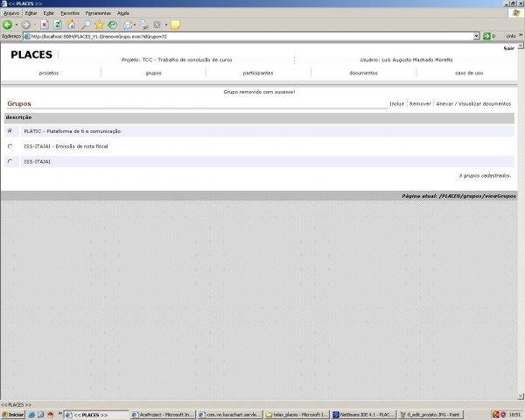The image size is (525, 420).
Task: Open the Exibir menu
Action: 48,13
